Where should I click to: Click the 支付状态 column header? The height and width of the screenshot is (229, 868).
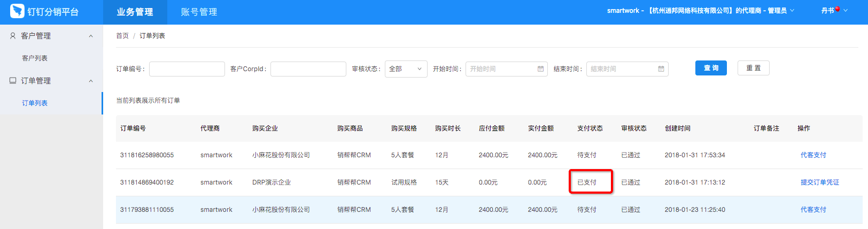coord(590,128)
